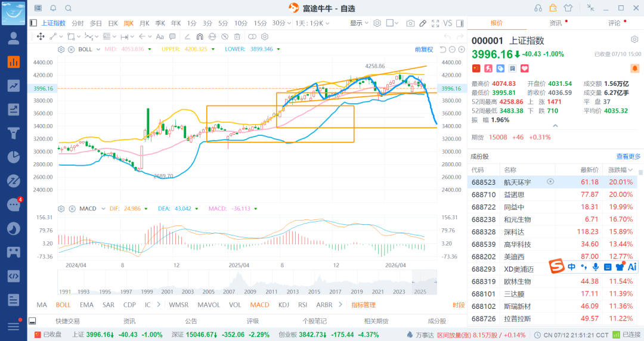This screenshot has height=341, width=644.
Task: Open the skin shirt icon in title bar
Action: point(568,8)
